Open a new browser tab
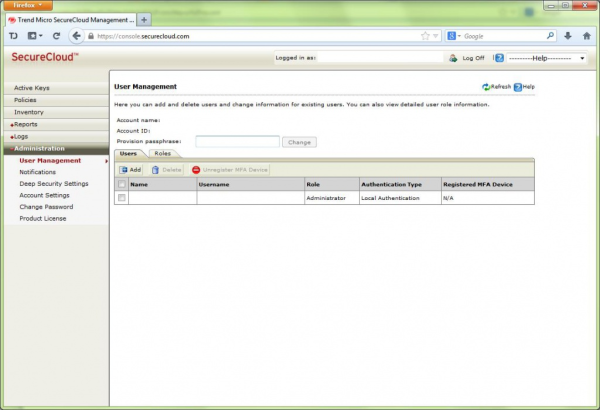Image resolution: width=600 pixels, height=410 pixels. (144, 19)
